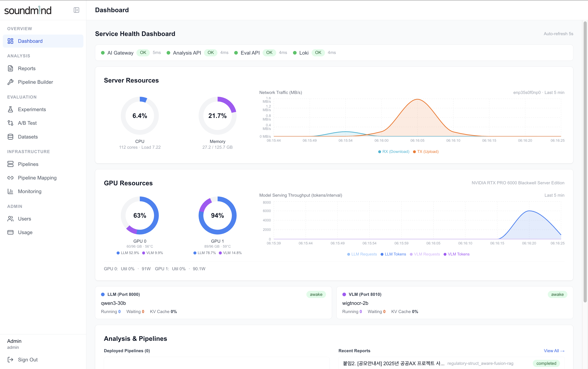This screenshot has height=369, width=588.
Task: Toggle VLM Tokens legend series
Action: click(456, 254)
